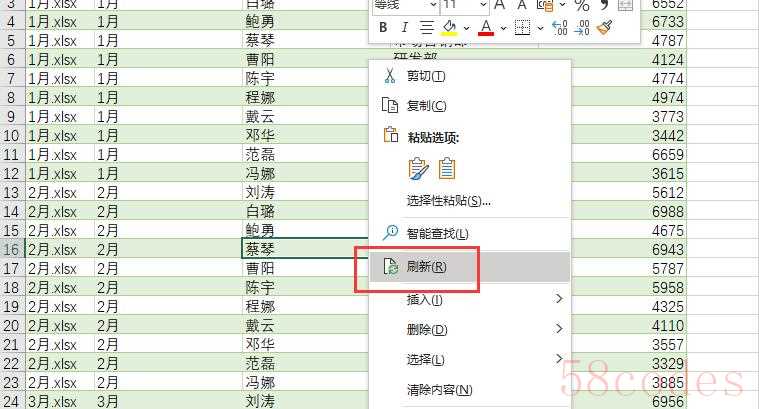
Task: Click 选择性粘贴 option
Action: [448, 200]
